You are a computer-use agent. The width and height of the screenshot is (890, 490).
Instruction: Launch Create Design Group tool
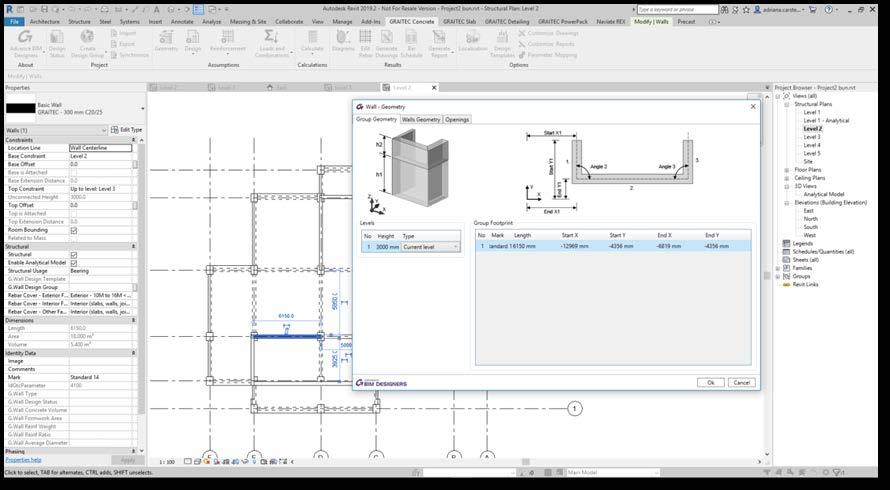click(87, 44)
